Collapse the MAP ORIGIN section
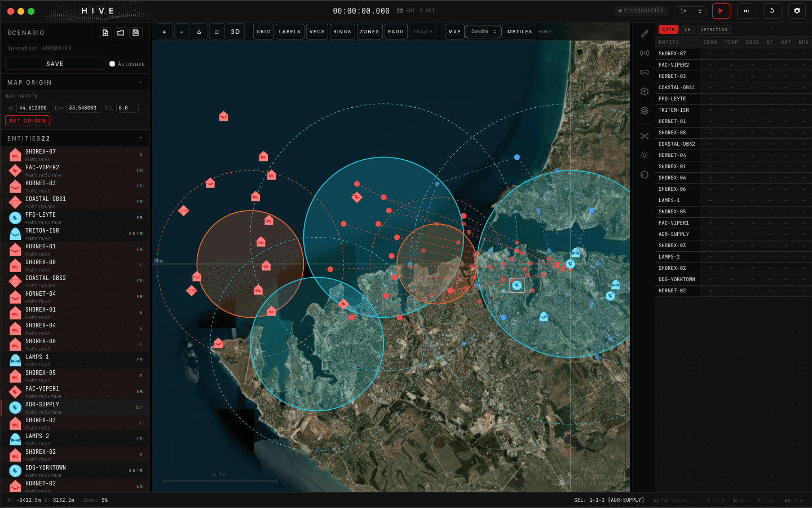This screenshot has height=508, width=812. tap(140, 82)
